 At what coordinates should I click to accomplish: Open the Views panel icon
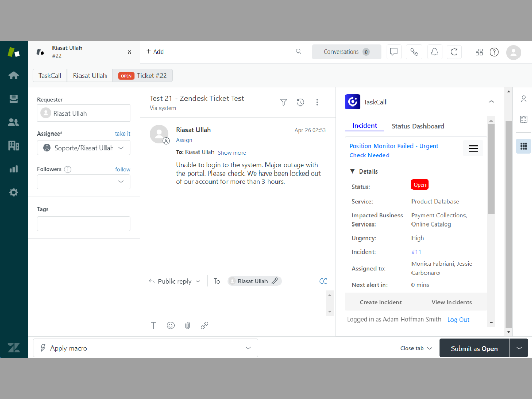(x=14, y=98)
